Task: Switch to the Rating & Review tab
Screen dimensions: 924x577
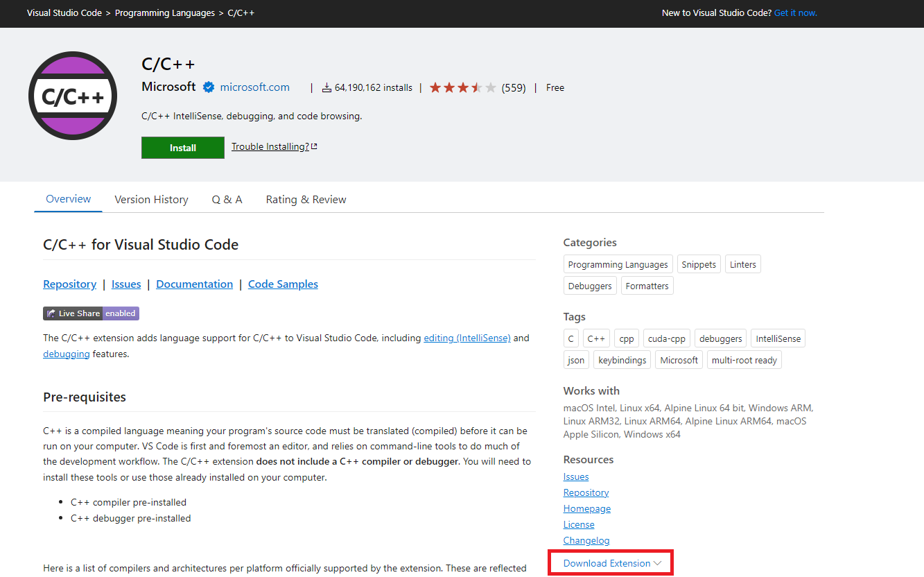Action: point(306,200)
